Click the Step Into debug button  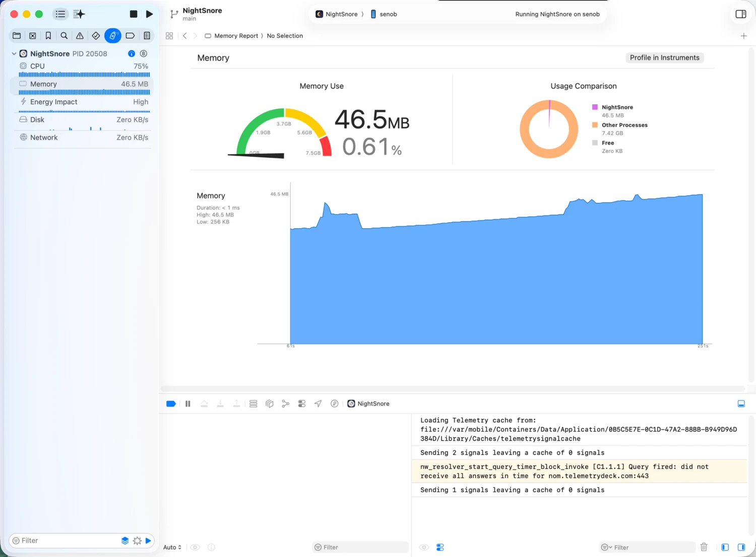(x=220, y=403)
